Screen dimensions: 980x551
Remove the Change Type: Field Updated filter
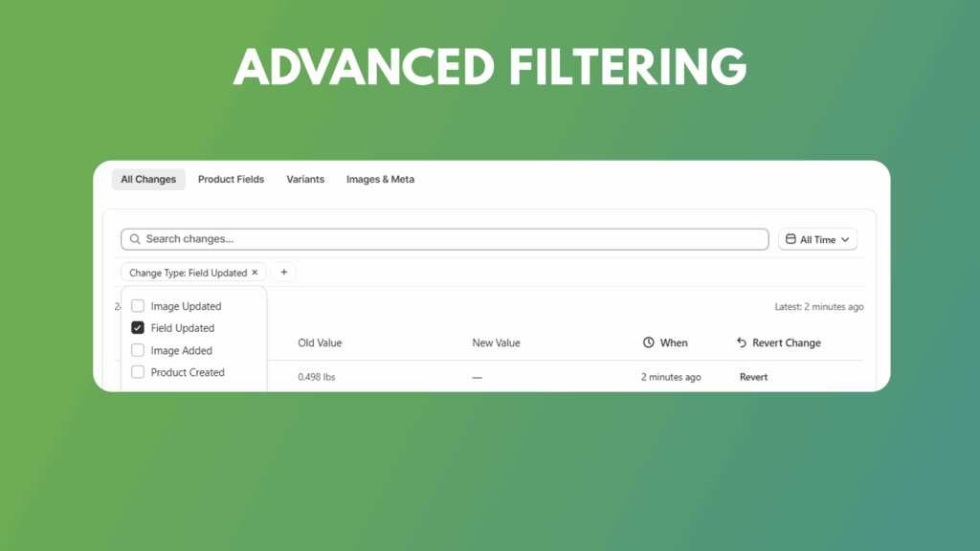(255, 273)
